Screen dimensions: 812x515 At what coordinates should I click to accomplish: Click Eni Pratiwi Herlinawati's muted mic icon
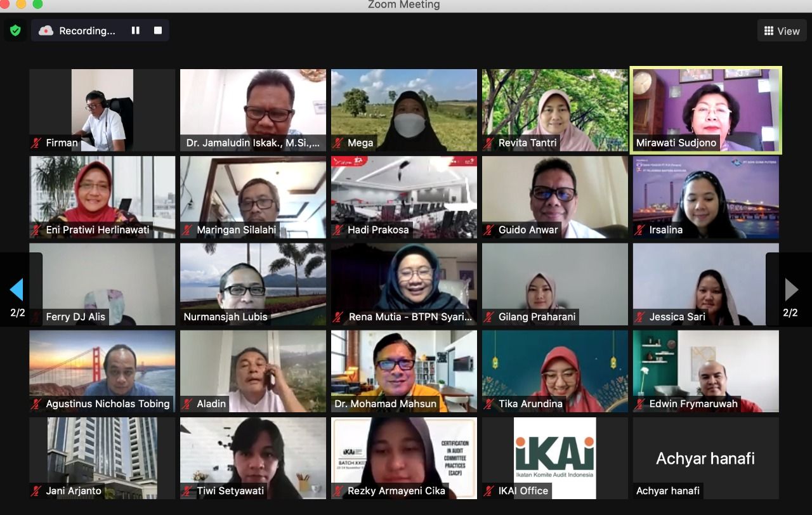coord(37,230)
